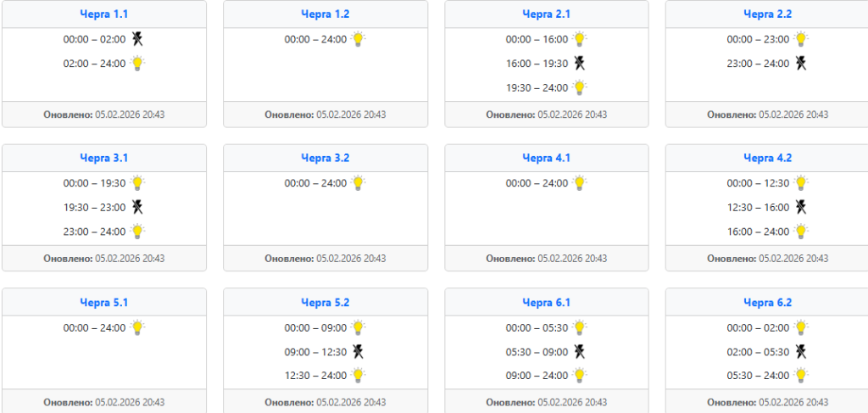
Task: Open the Черга 6.1 heading link
Action: click(x=547, y=302)
